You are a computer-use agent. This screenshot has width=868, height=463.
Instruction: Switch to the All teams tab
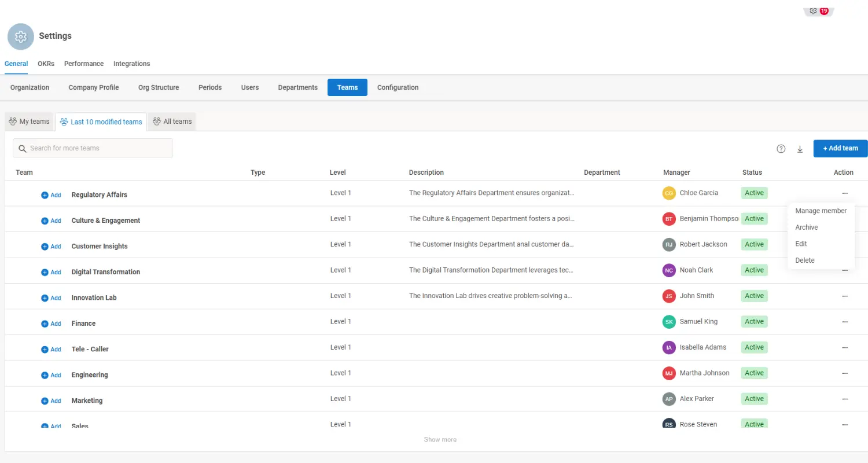pyautogui.click(x=172, y=122)
